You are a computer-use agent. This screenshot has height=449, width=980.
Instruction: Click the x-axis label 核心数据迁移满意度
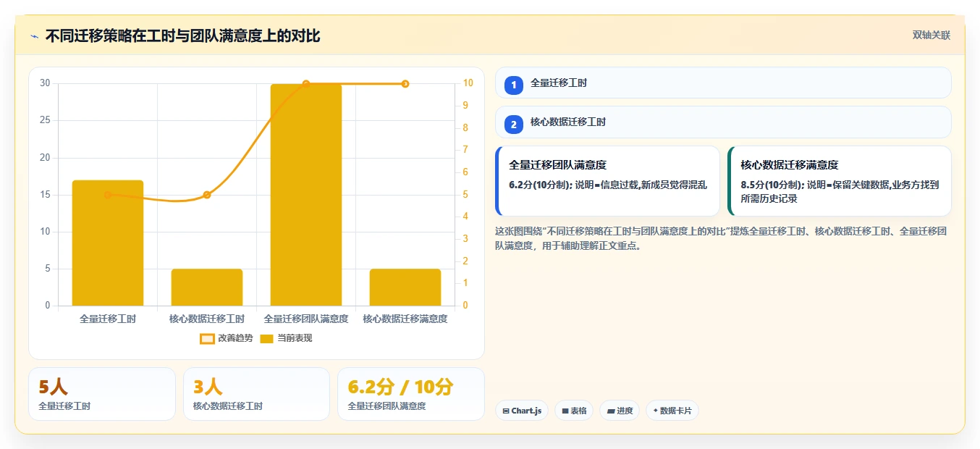pos(405,319)
